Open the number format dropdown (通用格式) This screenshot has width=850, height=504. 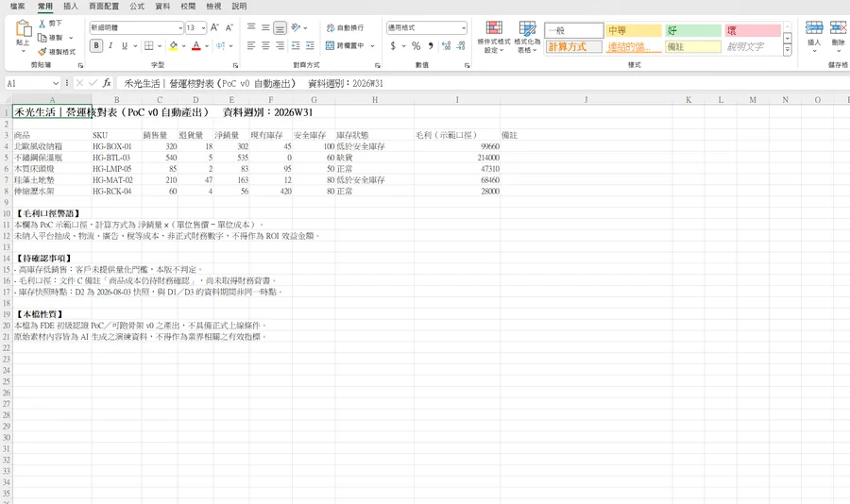coord(464,27)
